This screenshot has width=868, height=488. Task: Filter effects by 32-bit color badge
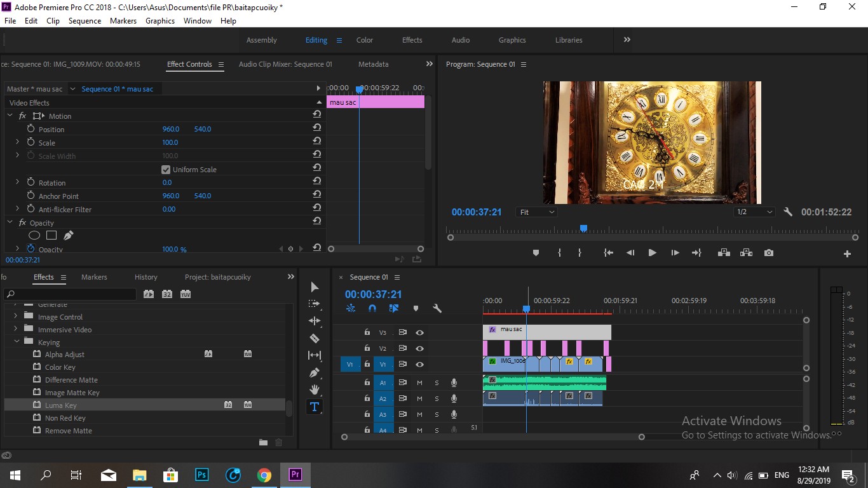(x=167, y=294)
